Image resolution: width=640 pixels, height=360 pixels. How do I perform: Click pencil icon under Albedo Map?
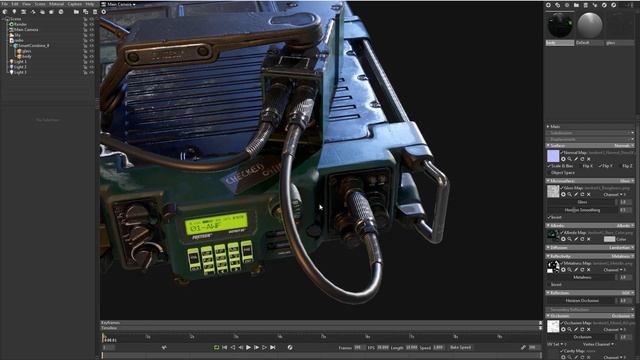576,239
